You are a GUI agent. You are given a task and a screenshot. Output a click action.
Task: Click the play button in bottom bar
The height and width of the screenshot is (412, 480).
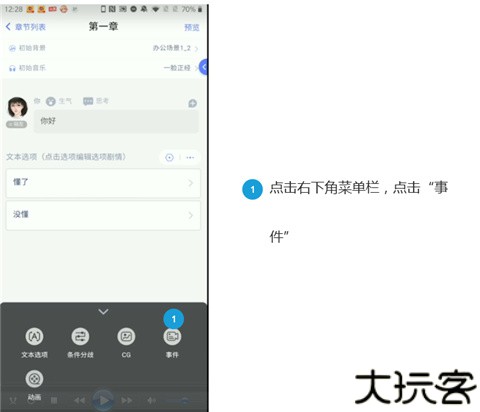click(x=103, y=400)
